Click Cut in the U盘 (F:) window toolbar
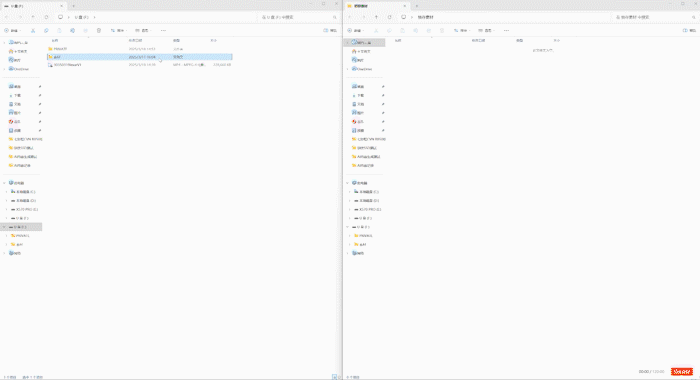 [33, 30]
